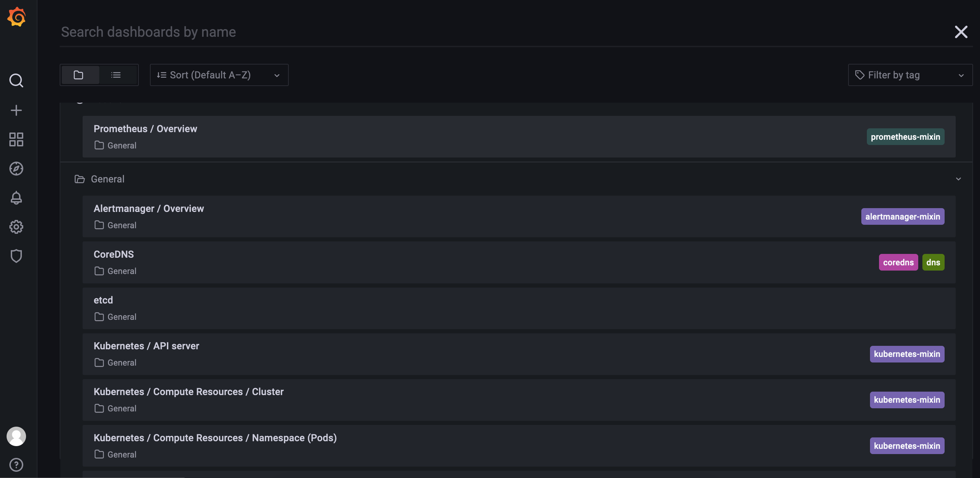Image resolution: width=980 pixels, height=478 pixels.
Task: Open the Dashboards grid icon
Action: pyautogui.click(x=16, y=139)
